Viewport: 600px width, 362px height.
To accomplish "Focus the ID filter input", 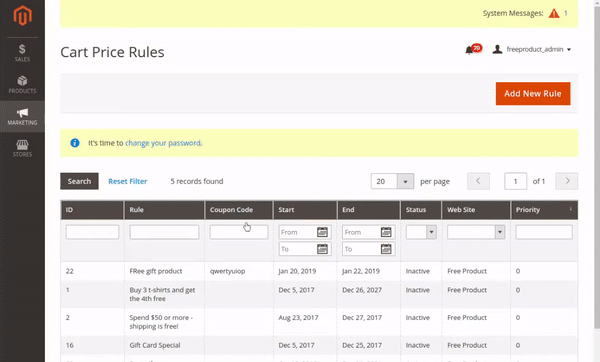I will point(92,232).
